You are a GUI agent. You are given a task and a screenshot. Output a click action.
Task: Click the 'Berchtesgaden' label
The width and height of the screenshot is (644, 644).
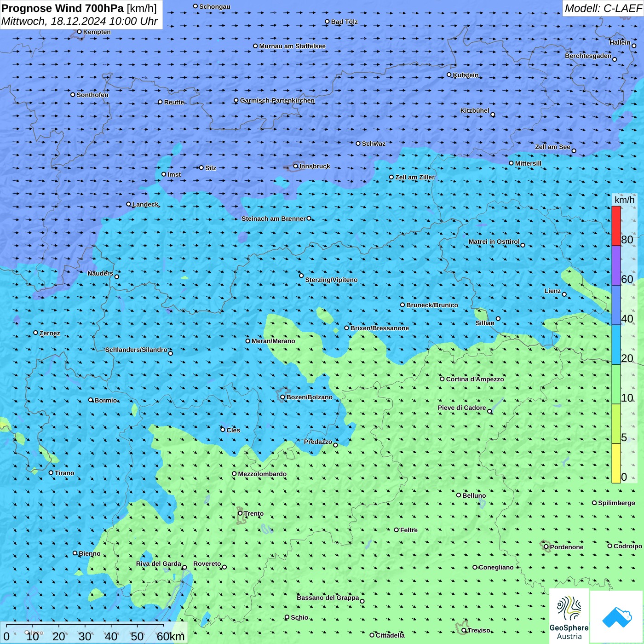588,56
